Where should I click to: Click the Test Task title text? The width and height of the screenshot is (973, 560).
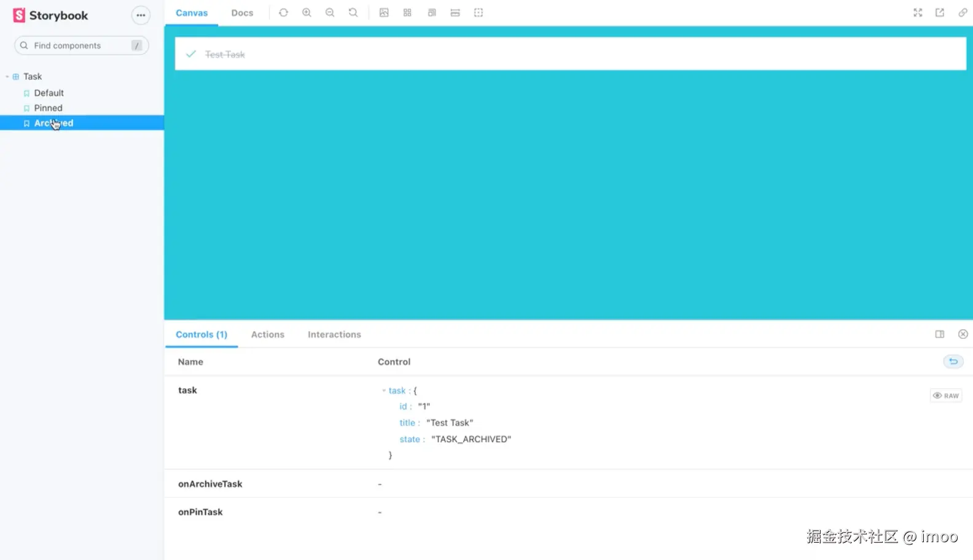pos(225,55)
